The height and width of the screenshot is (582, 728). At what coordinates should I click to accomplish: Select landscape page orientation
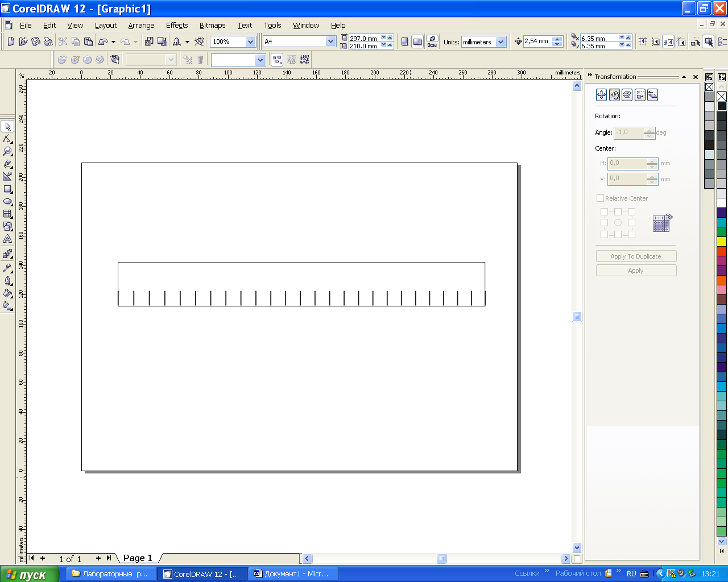tap(417, 41)
